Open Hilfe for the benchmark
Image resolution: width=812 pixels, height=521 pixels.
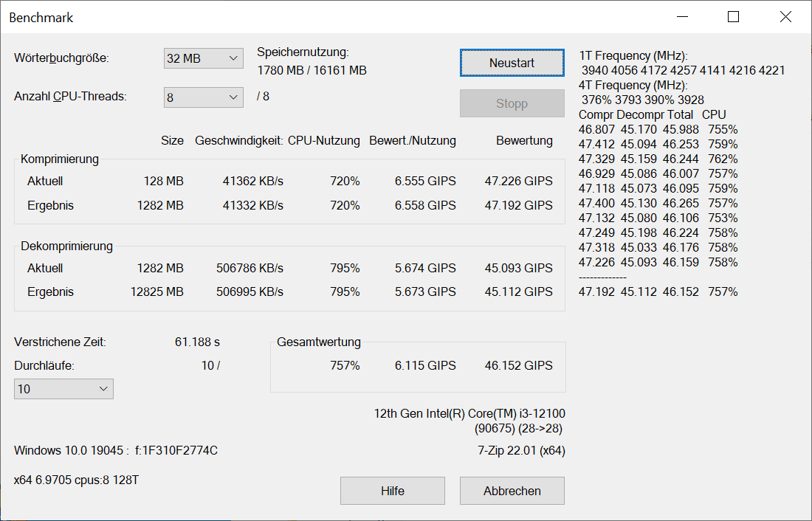(392, 491)
